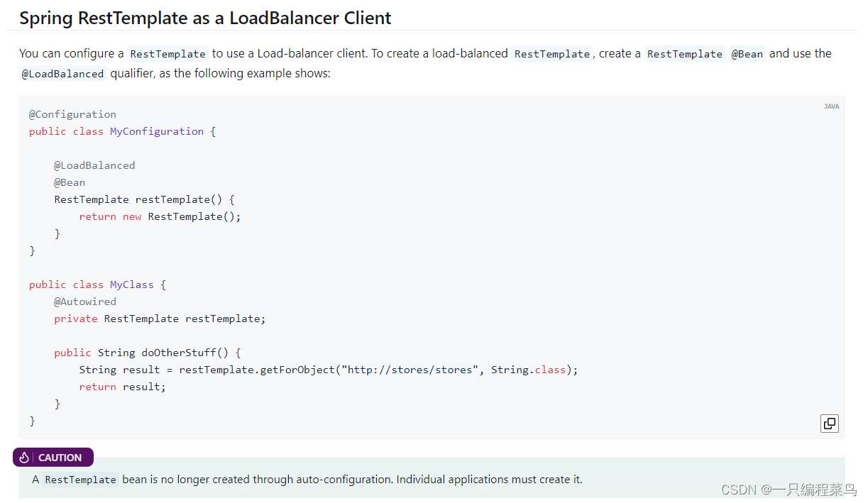Select the copy-to-clipboard icon beside the code

click(x=829, y=423)
